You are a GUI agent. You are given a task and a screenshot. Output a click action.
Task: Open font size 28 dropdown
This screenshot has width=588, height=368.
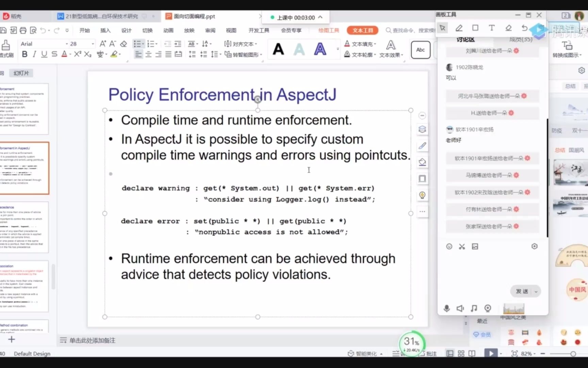(x=93, y=44)
